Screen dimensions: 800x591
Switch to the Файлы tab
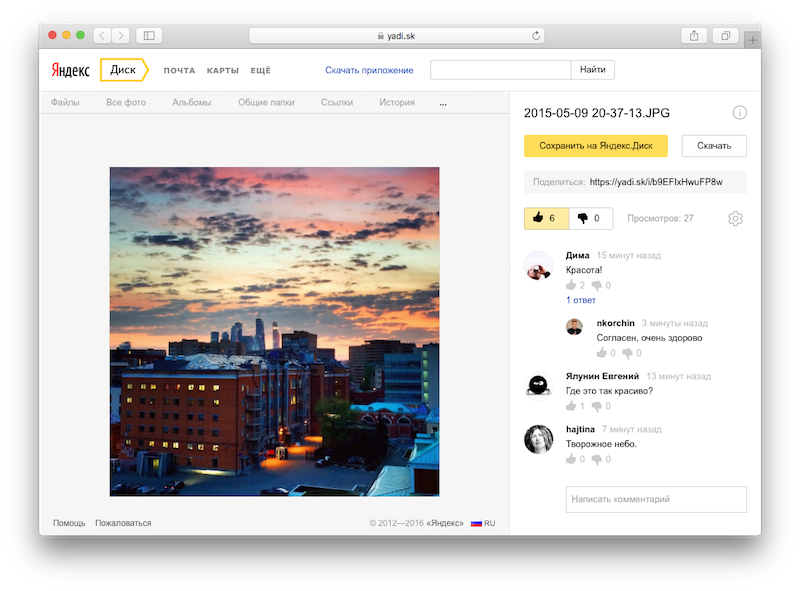(x=65, y=103)
